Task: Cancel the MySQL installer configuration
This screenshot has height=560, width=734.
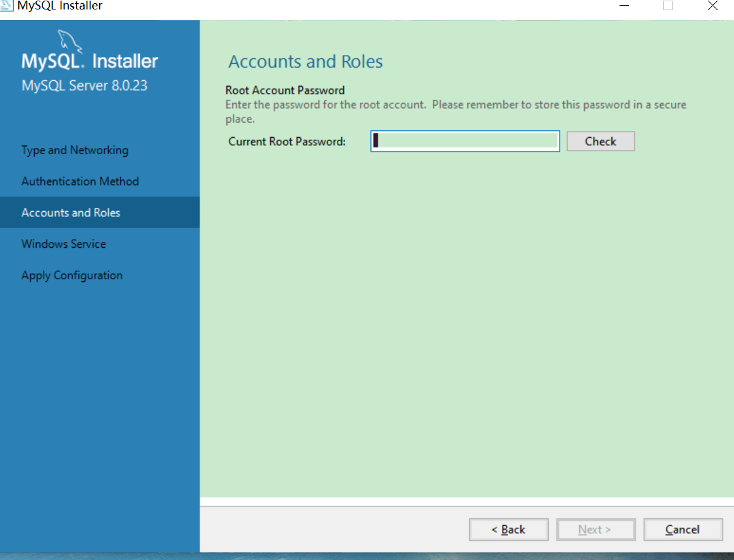Action: click(x=683, y=530)
